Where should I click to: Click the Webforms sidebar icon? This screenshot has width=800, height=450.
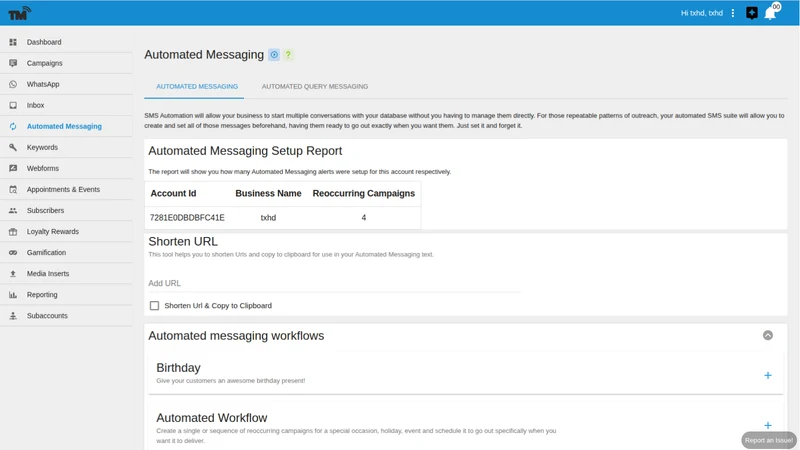click(x=13, y=168)
